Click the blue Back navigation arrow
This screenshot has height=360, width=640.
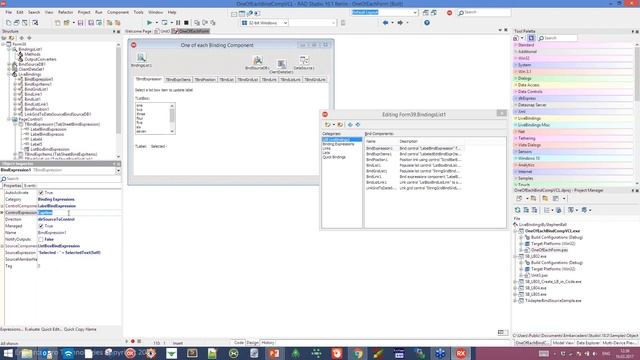[385, 23]
